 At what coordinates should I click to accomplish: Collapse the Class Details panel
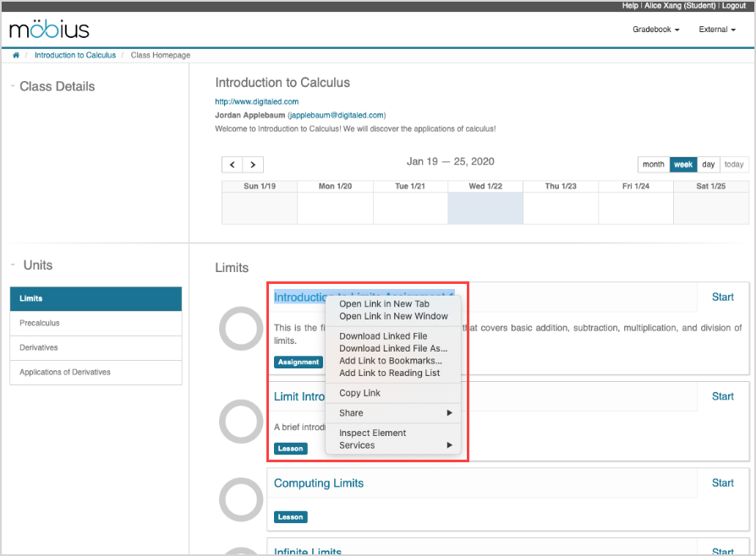pos(12,86)
